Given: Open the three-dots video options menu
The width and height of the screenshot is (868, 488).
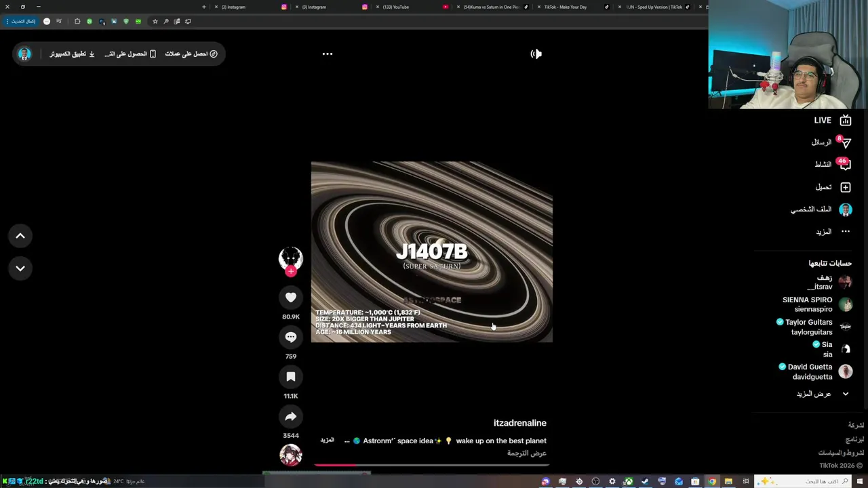Looking at the screenshot, I should (x=328, y=54).
